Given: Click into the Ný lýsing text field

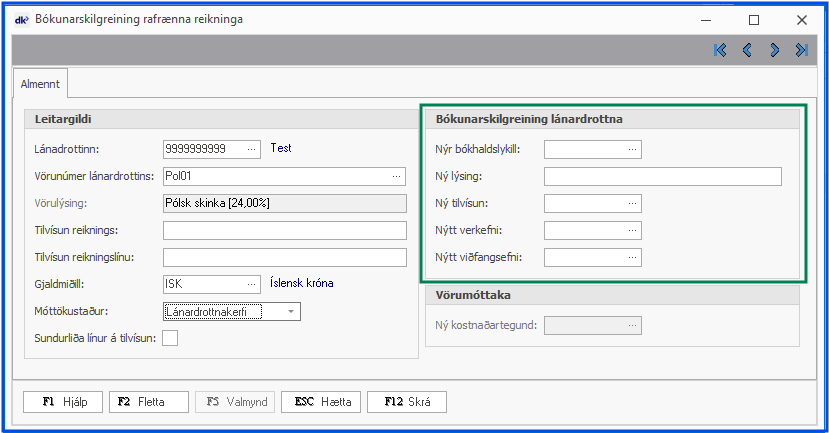Looking at the screenshot, I should click(662, 177).
